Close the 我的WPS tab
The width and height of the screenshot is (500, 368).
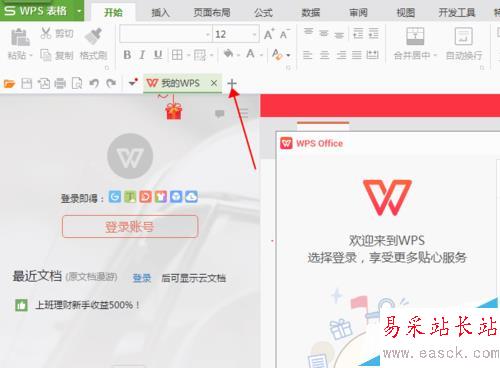tap(214, 83)
